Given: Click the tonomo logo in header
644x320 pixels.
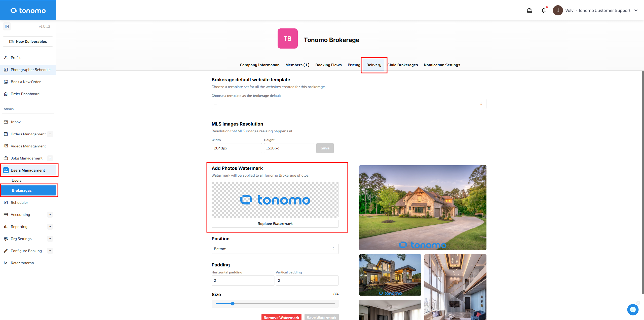Looking at the screenshot, I should (x=28, y=10).
